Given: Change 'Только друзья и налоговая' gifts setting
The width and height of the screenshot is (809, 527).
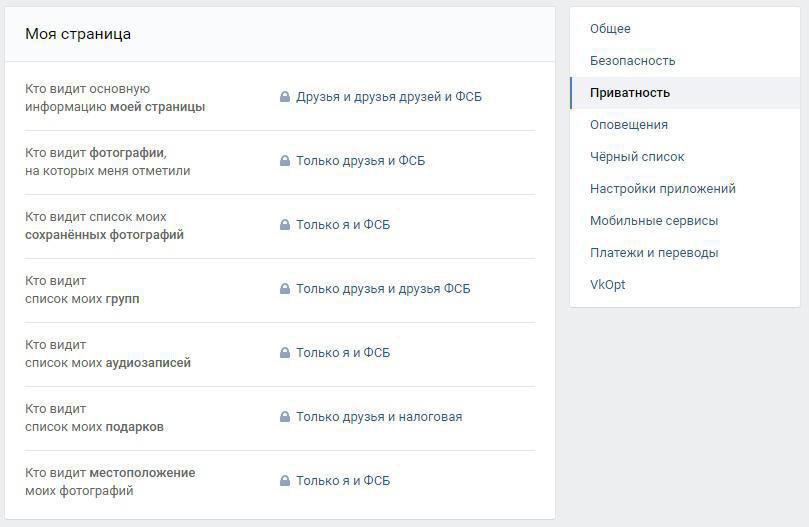Looking at the screenshot, I should (x=379, y=417).
